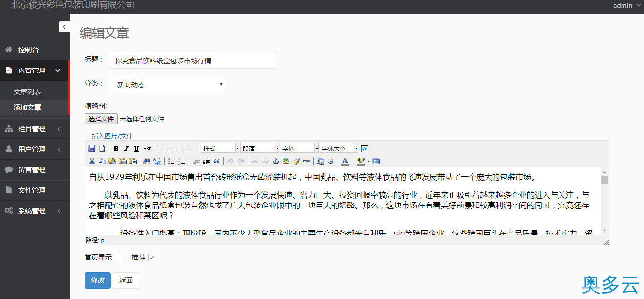Justify text fully
This screenshot has width=644, height=299.
[192, 148]
